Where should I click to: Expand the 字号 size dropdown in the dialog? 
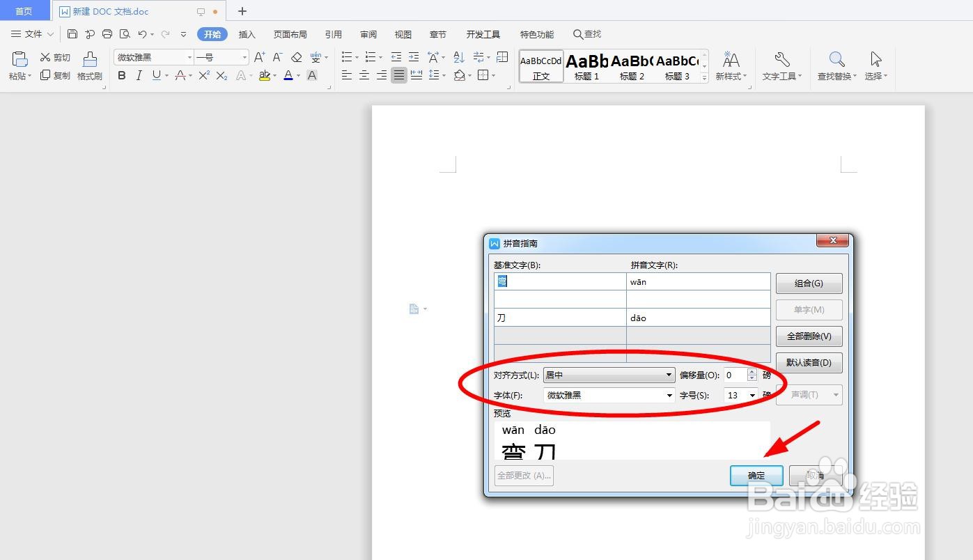pyautogui.click(x=740, y=395)
